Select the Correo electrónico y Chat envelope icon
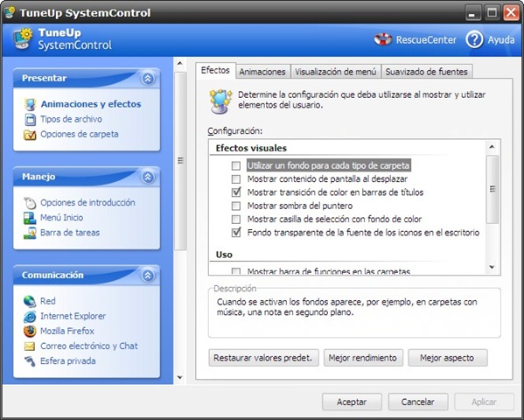This screenshot has height=420, width=524. [x=30, y=346]
